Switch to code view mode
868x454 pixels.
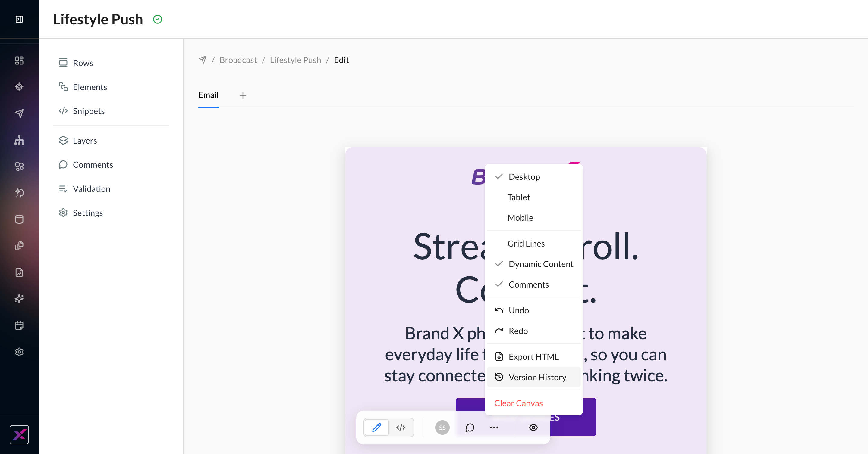pos(401,428)
